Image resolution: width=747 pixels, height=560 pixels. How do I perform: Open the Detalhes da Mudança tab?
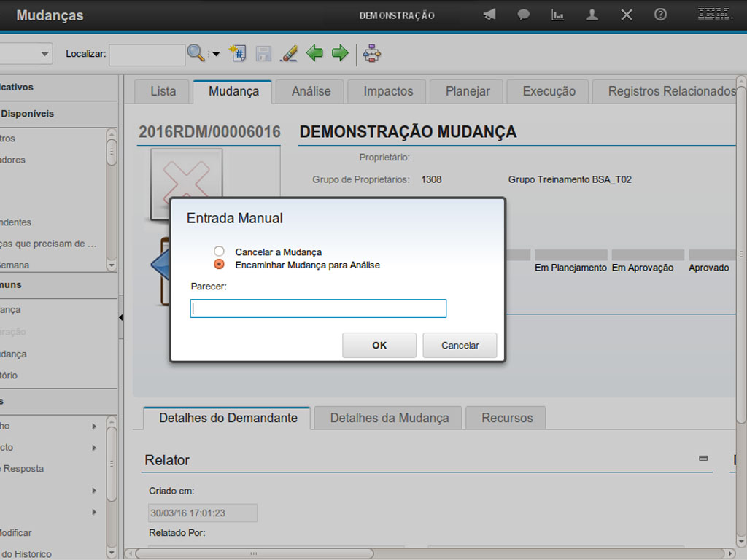click(390, 418)
